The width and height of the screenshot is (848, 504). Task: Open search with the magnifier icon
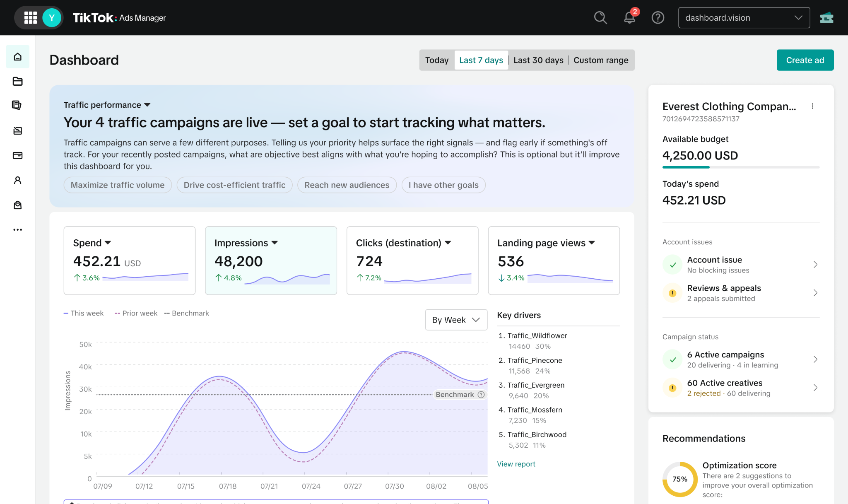pyautogui.click(x=600, y=18)
